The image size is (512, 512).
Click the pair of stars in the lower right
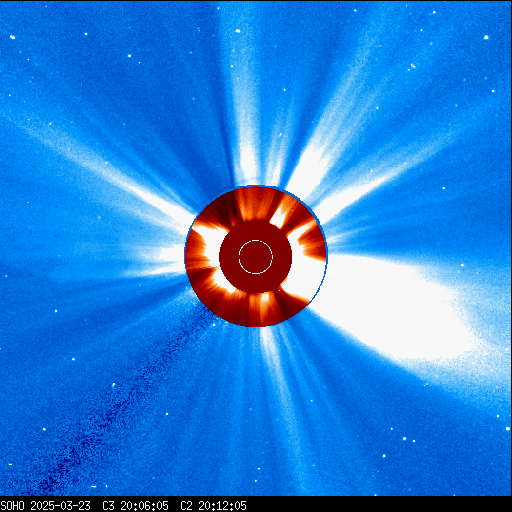[409, 440]
